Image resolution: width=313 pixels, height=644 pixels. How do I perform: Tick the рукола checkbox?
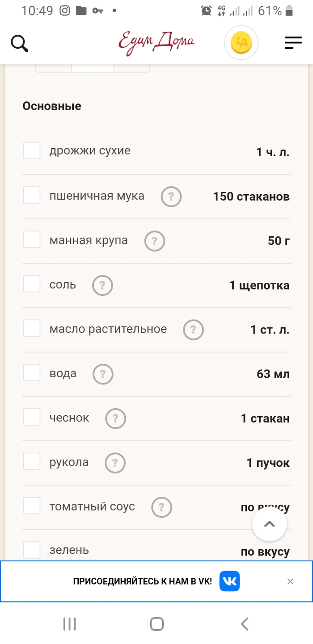31,461
